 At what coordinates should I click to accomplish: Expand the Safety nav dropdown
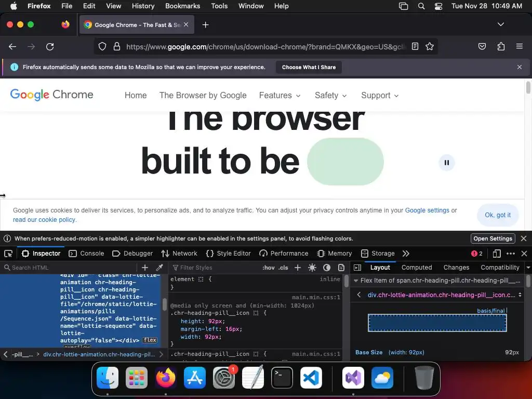(x=330, y=96)
